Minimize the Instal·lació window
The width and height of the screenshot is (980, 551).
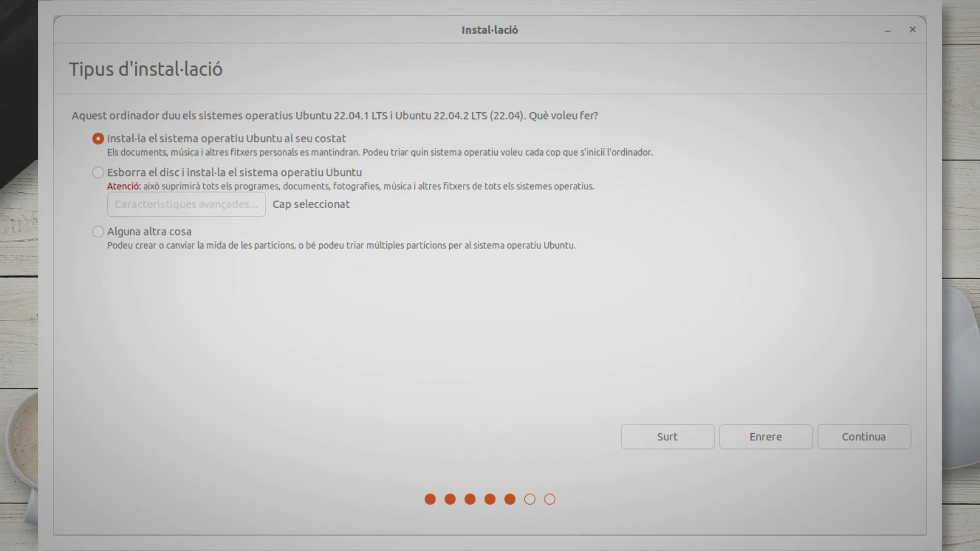[x=888, y=30]
